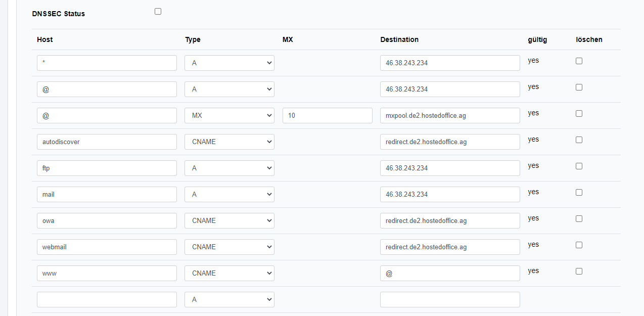Edit the mail host name field
Image resolution: width=644 pixels, height=316 pixels.
pos(107,194)
